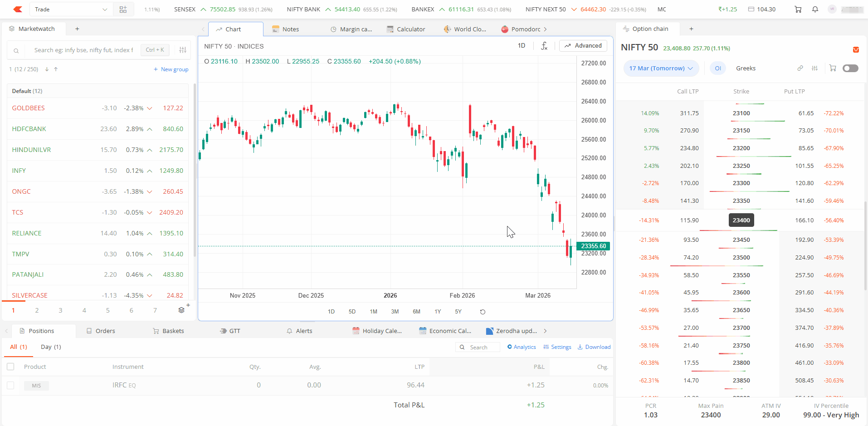
Task: Open the chart indicators fx icon
Action: point(544,46)
